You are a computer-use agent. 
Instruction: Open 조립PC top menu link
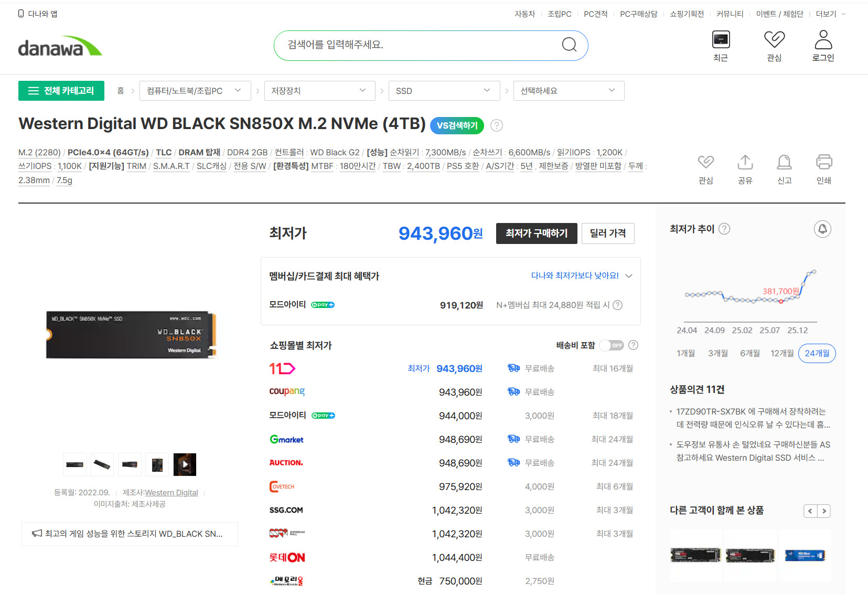coord(559,14)
